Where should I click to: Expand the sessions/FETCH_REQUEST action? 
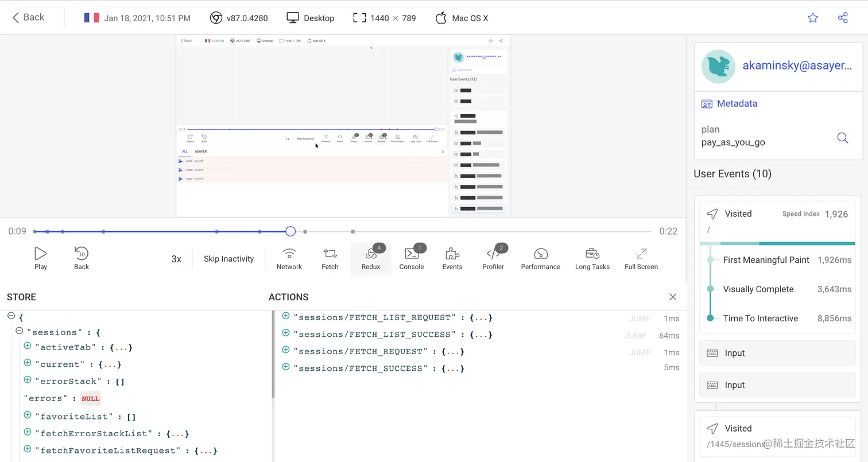click(x=286, y=350)
